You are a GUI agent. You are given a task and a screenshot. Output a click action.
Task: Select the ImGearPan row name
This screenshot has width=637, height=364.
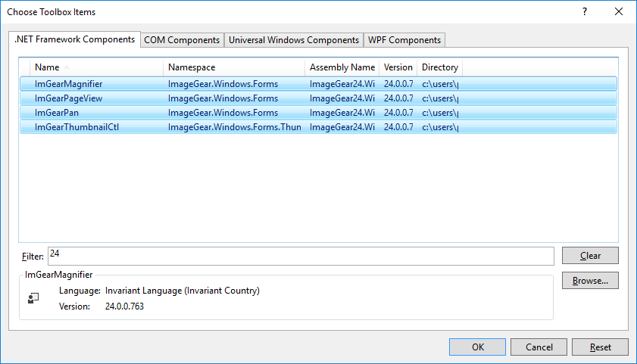(x=57, y=113)
